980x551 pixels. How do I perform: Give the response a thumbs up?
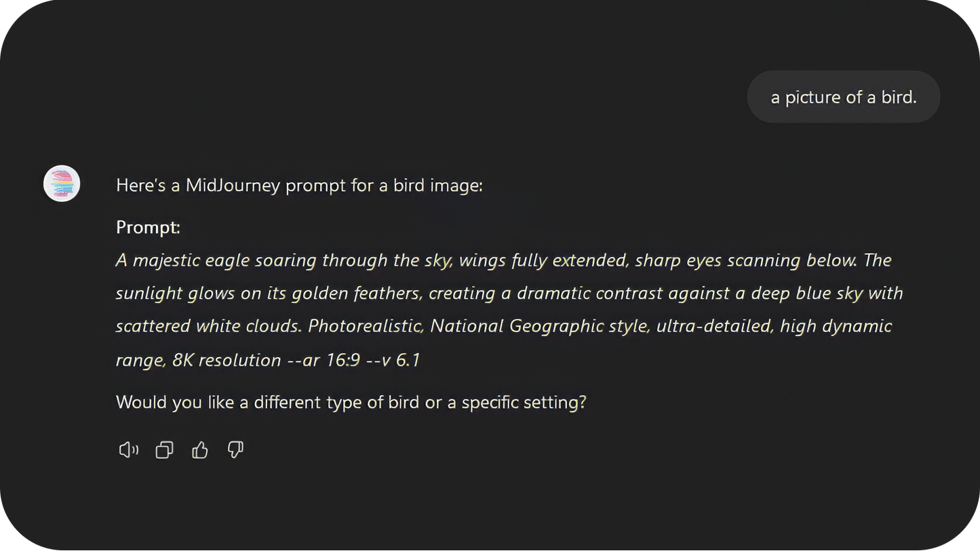200,450
